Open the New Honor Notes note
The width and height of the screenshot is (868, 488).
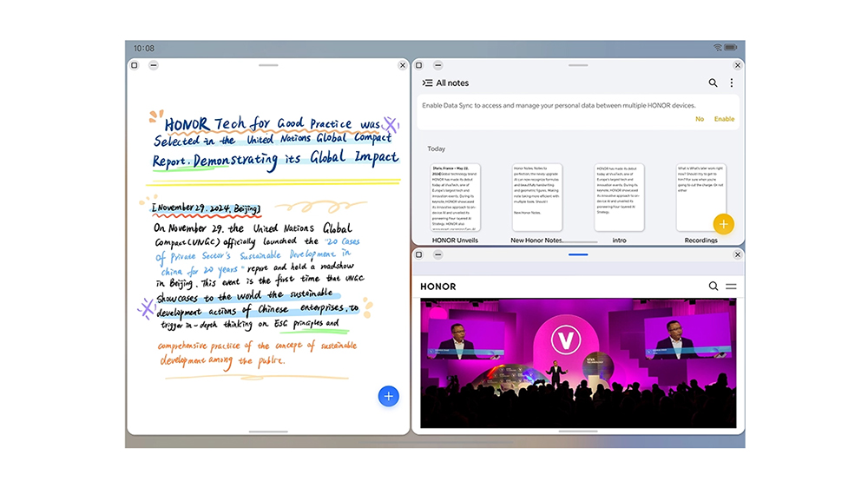(537, 197)
